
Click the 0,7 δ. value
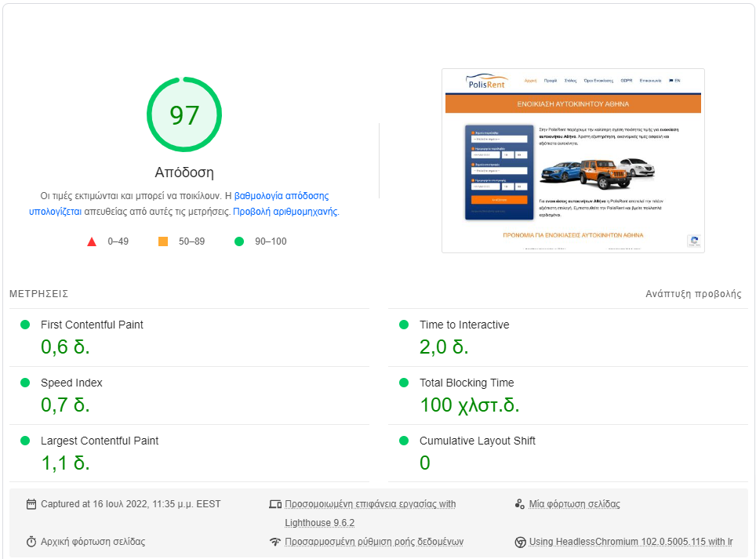66,405
